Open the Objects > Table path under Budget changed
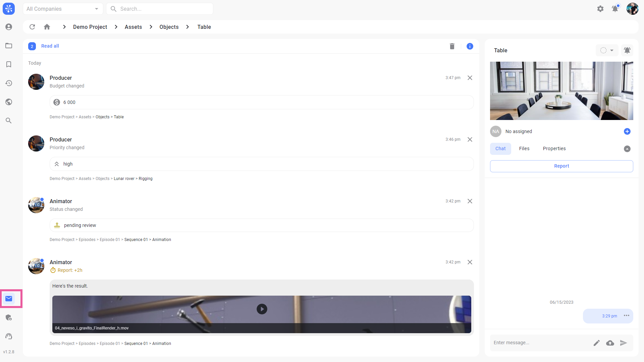Viewport: 644px width, 362px height. [x=110, y=117]
